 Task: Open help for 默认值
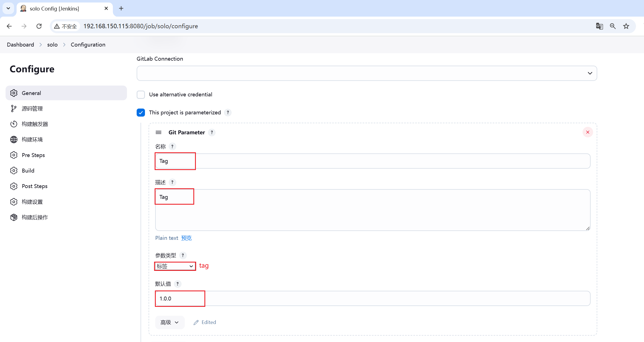(x=178, y=284)
